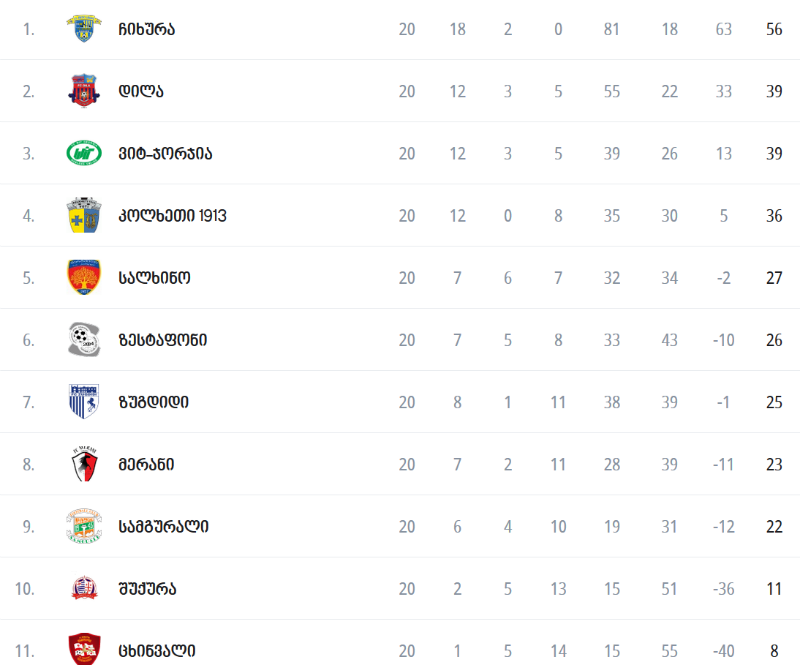Select the კოლხეთი 1913 crest icon
Screen dimensions: 800x665
click(x=84, y=215)
